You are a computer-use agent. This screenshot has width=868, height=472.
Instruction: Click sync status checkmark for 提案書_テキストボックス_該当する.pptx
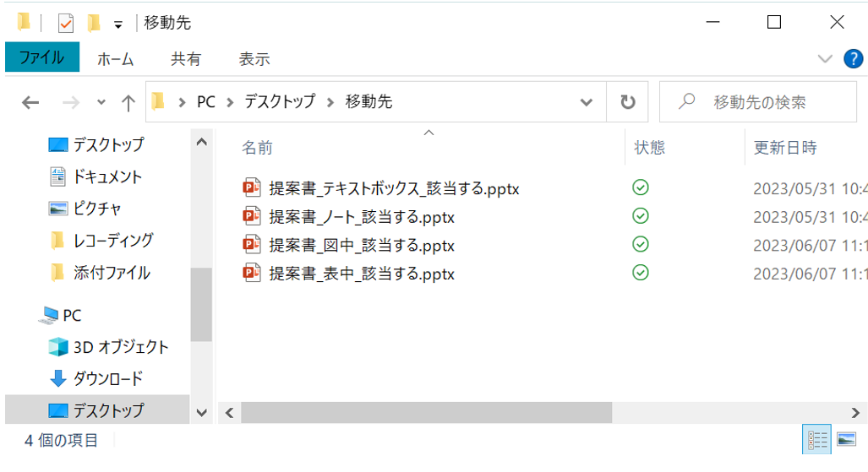(x=641, y=187)
